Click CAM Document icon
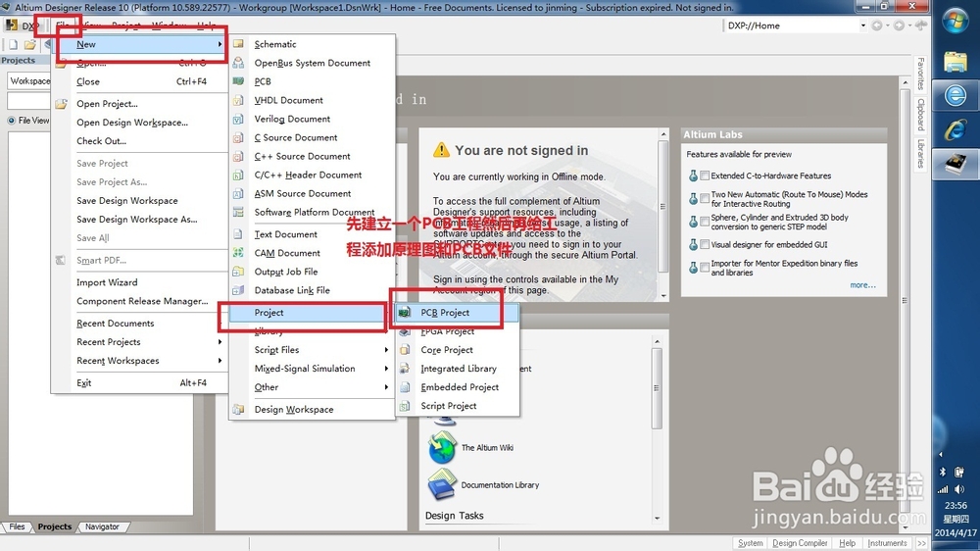The image size is (980, 551). click(x=238, y=253)
